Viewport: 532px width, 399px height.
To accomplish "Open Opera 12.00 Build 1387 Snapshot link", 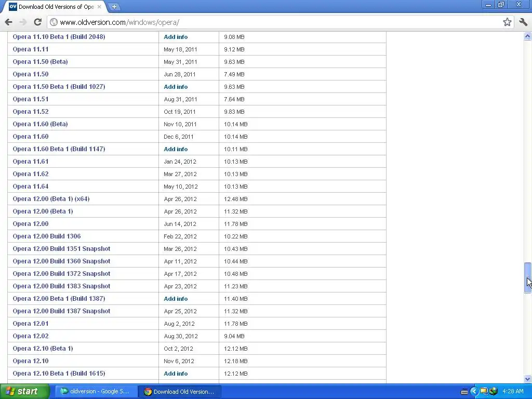I will pyautogui.click(x=61, y=311).
